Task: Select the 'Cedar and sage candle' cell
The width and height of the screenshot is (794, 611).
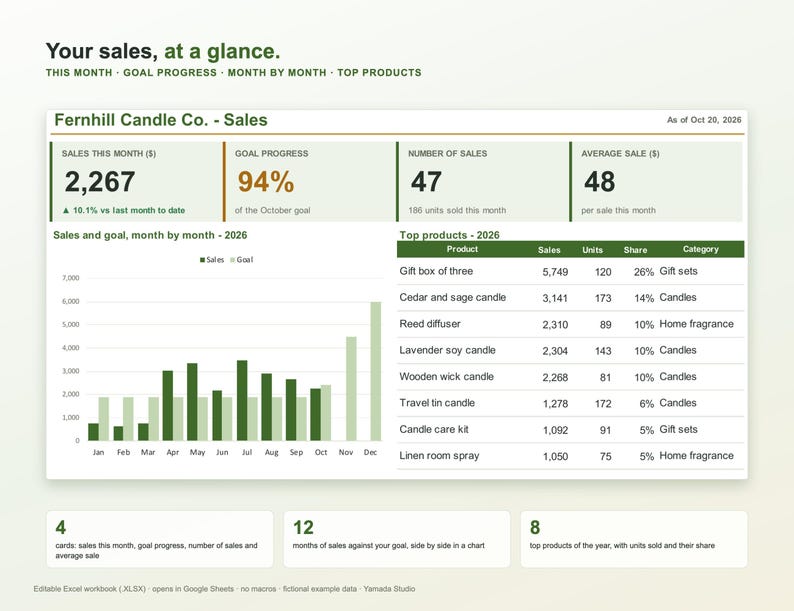Action: [453, 297]
